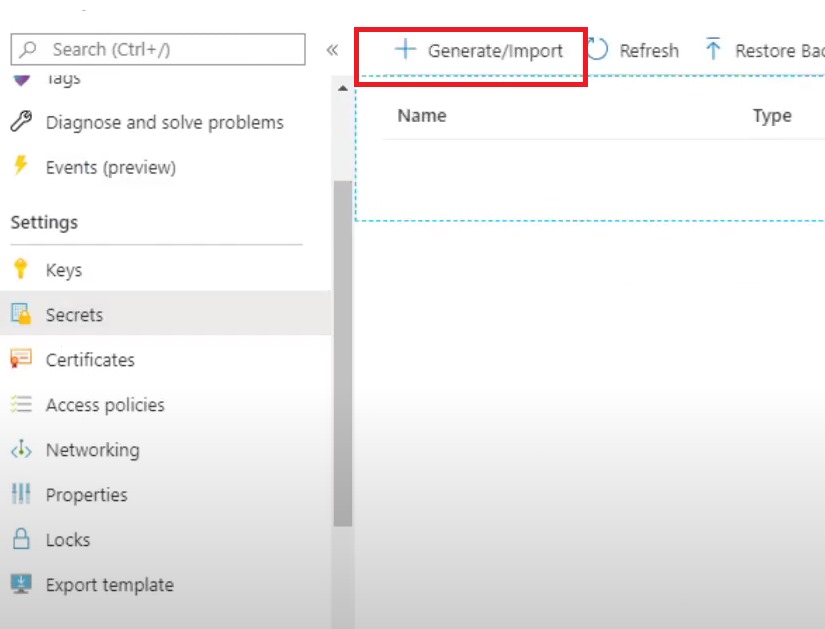The height and width of the screenshot is (629, 825).
Task: Click the Access policies list icon
Action: 22,404
